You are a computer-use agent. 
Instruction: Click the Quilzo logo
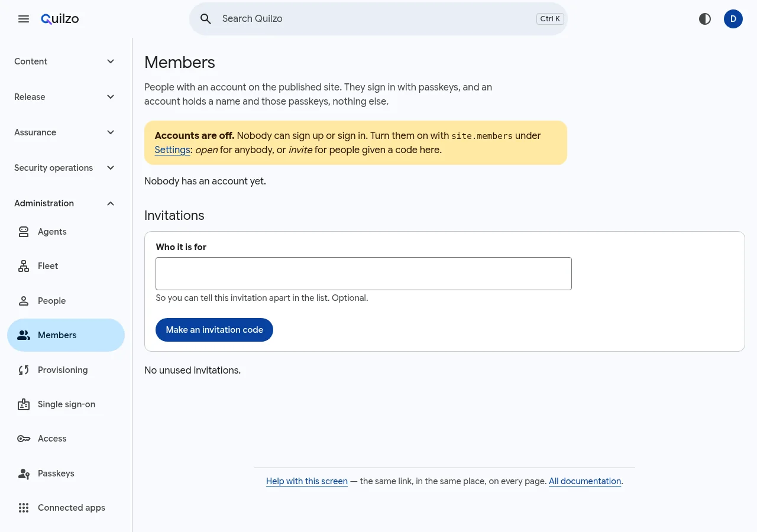pos(60,19)
